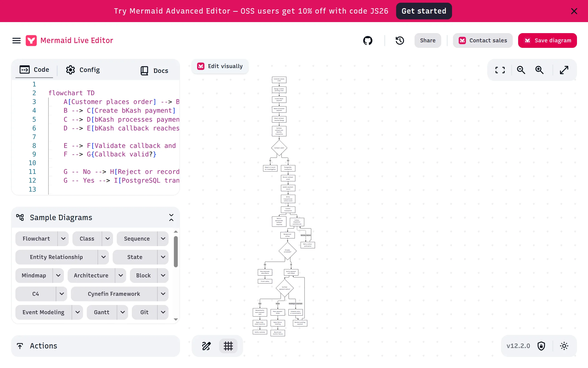Open the Flowchart sample dropdown arrow
588x368 pixels.
63,239
